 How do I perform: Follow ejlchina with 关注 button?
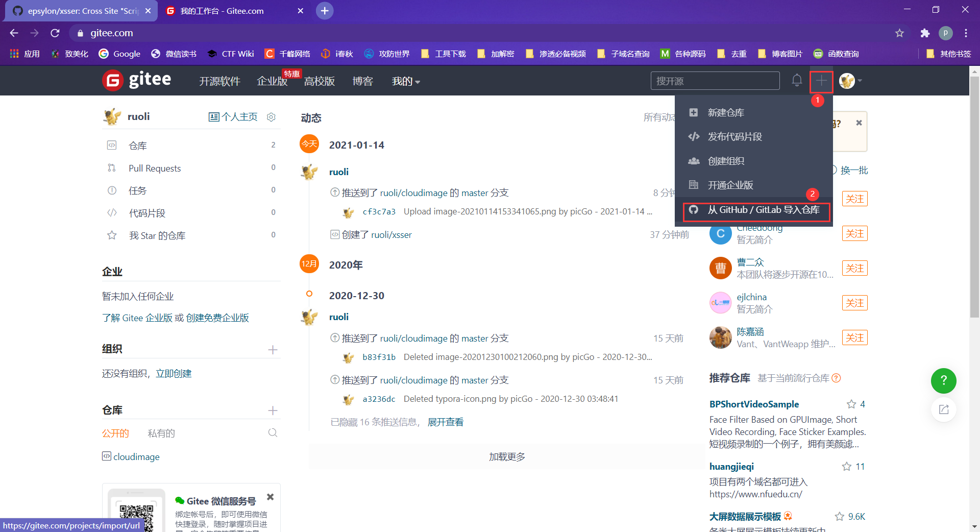pos(855,303)
